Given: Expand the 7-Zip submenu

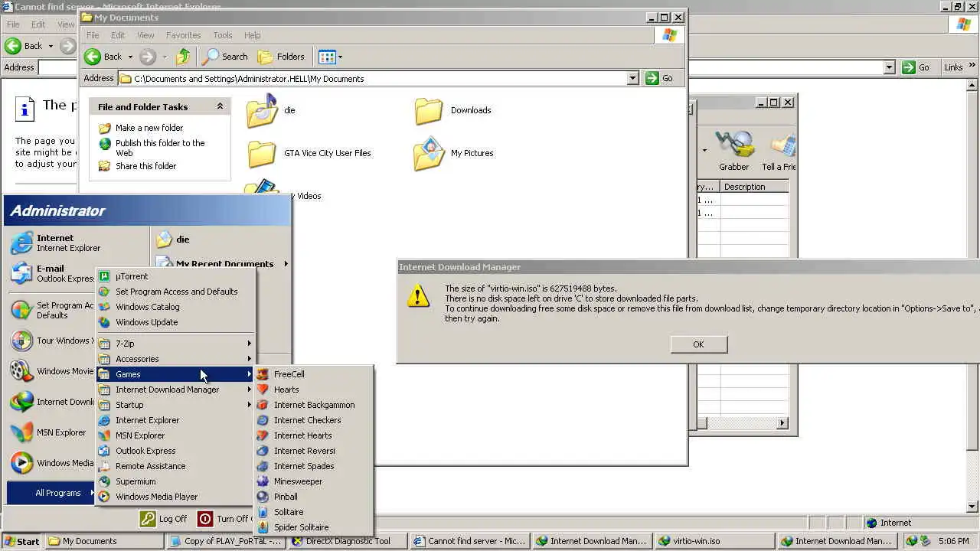Looking at the screenshot, I should [x=175, y=344].
